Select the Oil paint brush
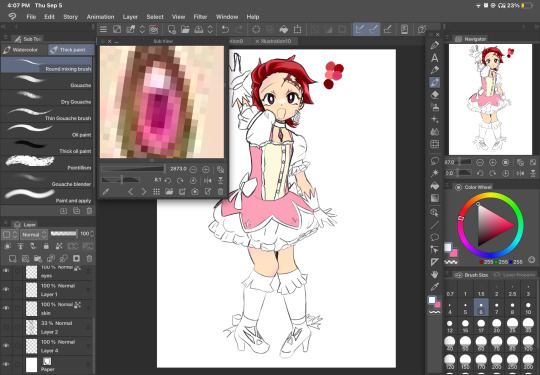The width and height of the screenshot is (540, 375). click(47, 131)
